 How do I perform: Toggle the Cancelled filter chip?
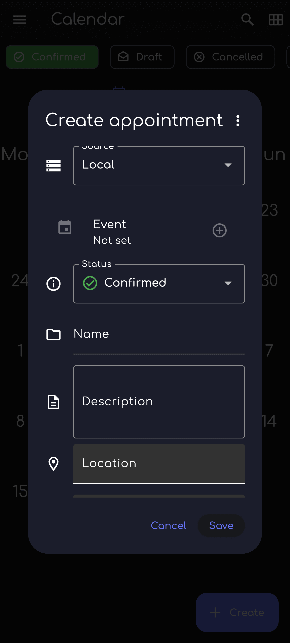230,57
